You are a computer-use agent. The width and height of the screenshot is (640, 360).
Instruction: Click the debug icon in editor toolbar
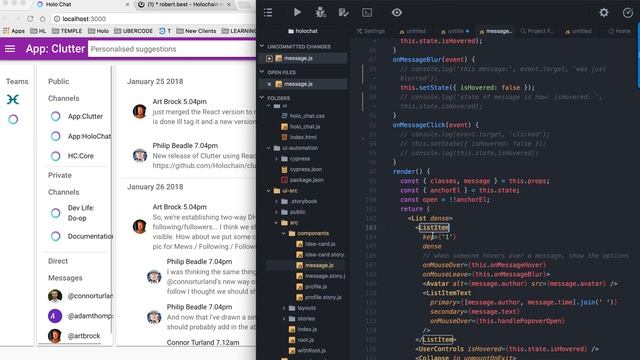pos(320,13)
